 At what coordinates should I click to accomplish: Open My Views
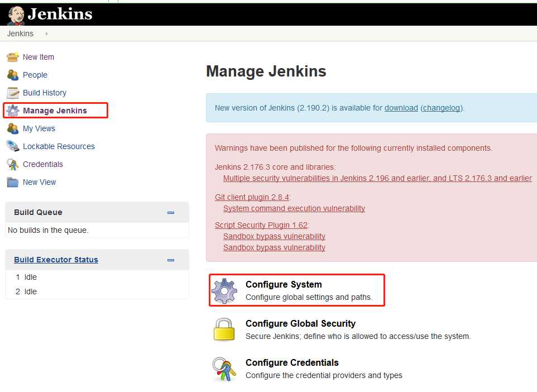coord(39,128)
